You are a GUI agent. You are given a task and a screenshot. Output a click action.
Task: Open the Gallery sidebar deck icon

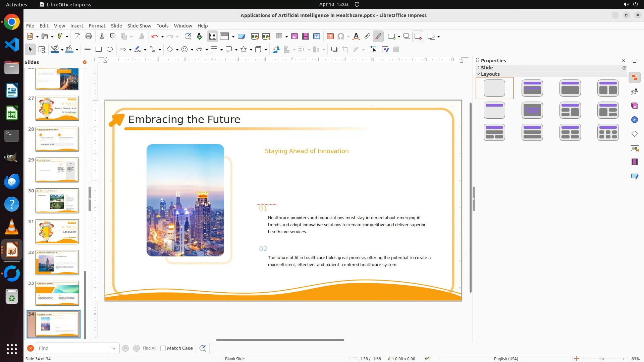click(635, 106)
